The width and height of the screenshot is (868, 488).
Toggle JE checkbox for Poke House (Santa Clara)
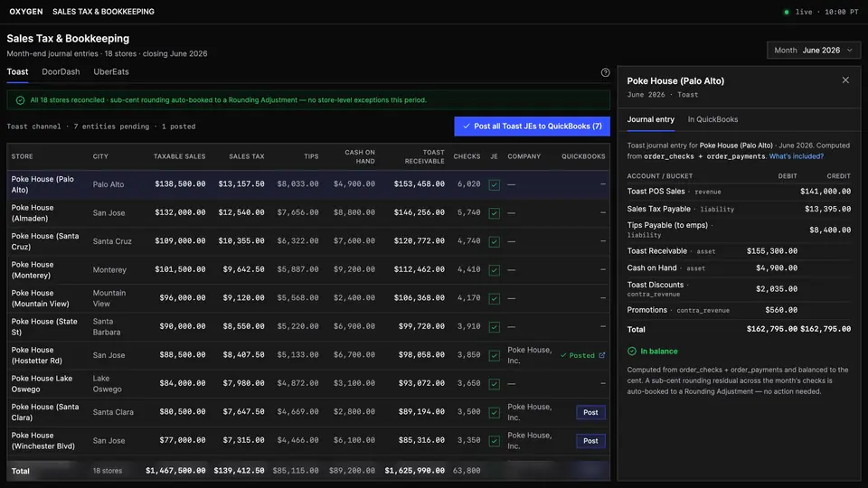[495, 412]
